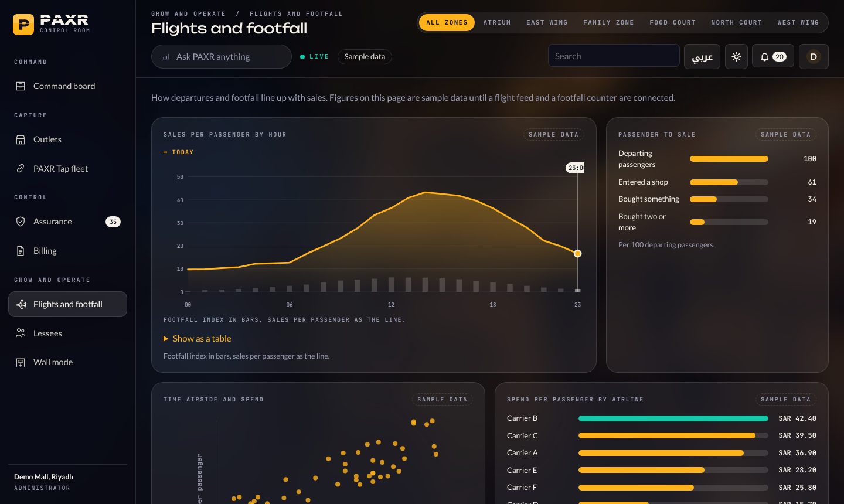
Task: Click the Live status indicator
Action: pos(314,57)
